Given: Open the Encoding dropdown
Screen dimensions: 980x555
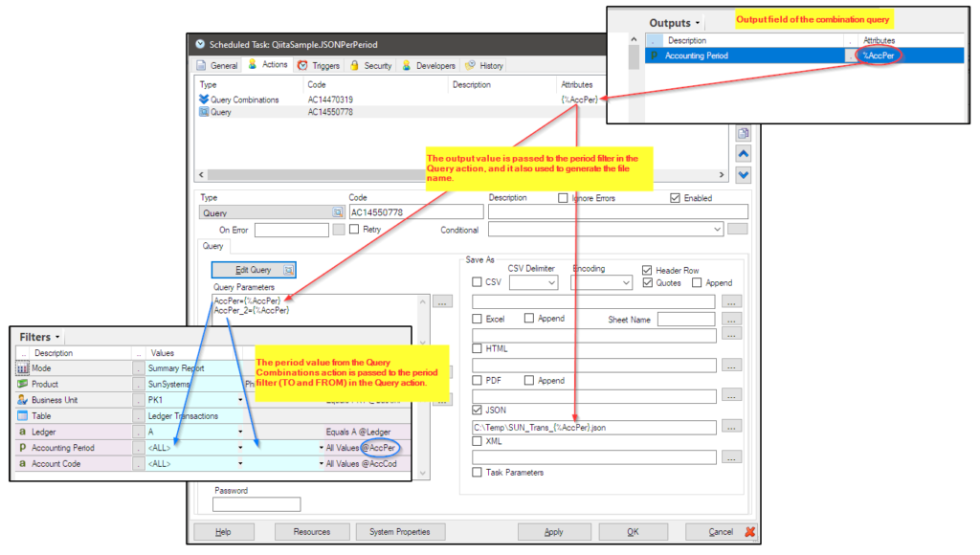Looking at the screenshot, I should 626,282.
